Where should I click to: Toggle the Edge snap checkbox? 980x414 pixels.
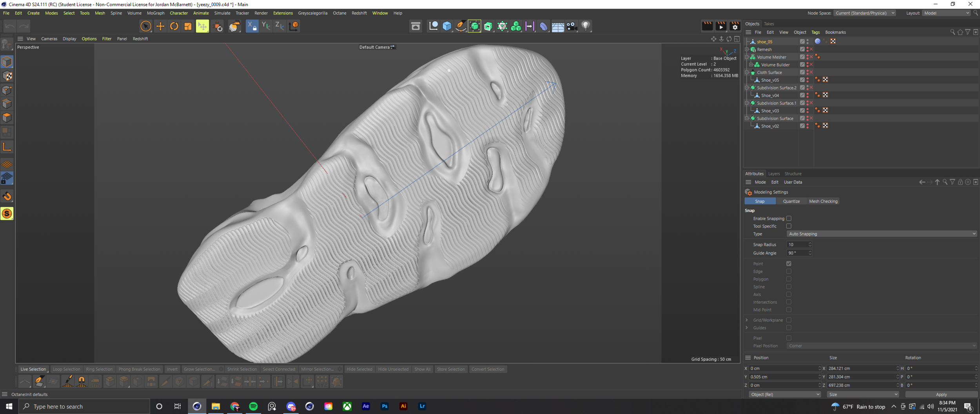pyautogui.click(x=789, y=272)
